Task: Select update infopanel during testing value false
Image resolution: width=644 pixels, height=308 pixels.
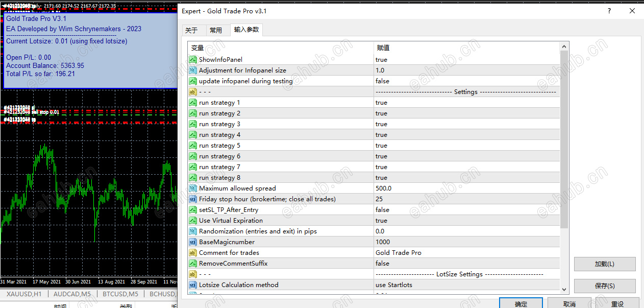Action: coord(382,81)
